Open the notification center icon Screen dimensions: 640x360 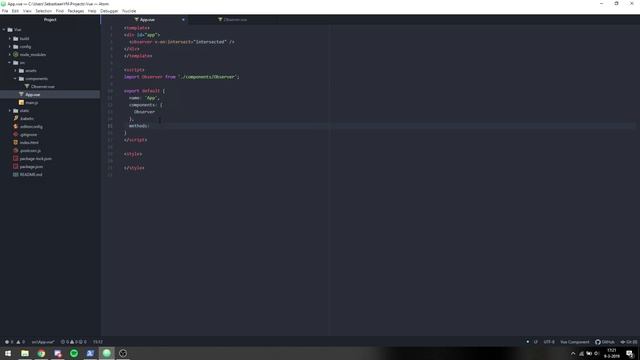tap(630, 353)
